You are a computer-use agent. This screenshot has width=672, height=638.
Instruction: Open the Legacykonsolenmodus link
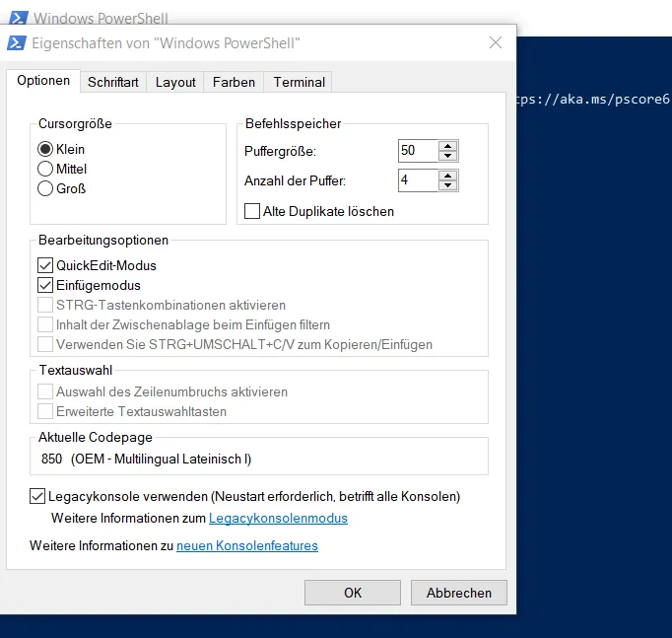click(x=278, y=518)
